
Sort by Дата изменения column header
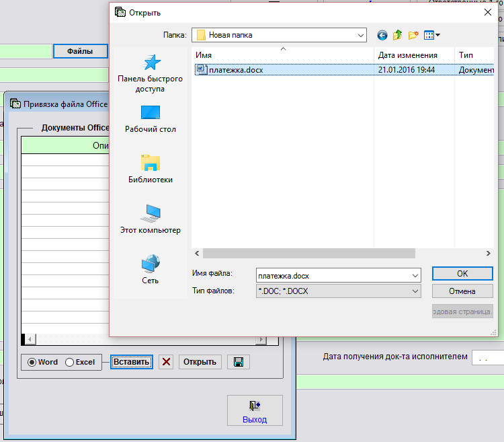pyautogui.click(x=414, y=55)
